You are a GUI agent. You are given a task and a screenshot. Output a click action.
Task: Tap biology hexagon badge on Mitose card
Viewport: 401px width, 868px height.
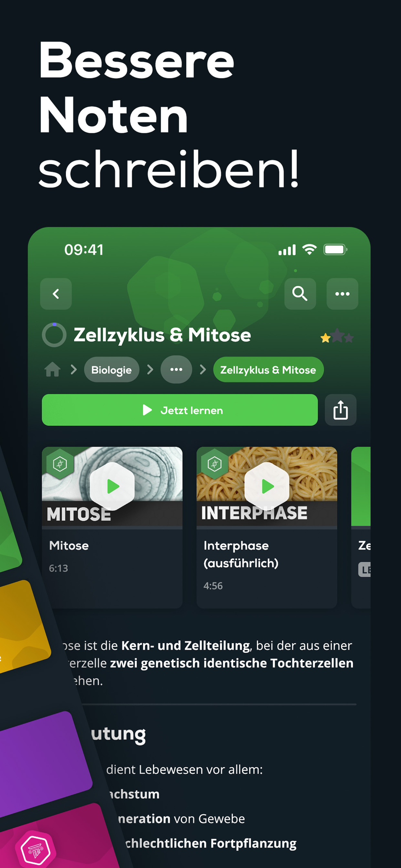tap(60, 464)
